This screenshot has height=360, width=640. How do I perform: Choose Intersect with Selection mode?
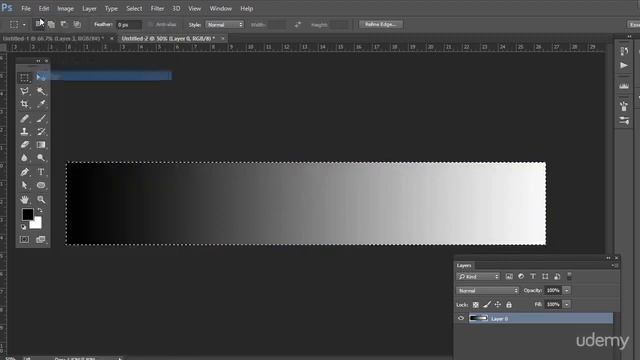[77, 24]
